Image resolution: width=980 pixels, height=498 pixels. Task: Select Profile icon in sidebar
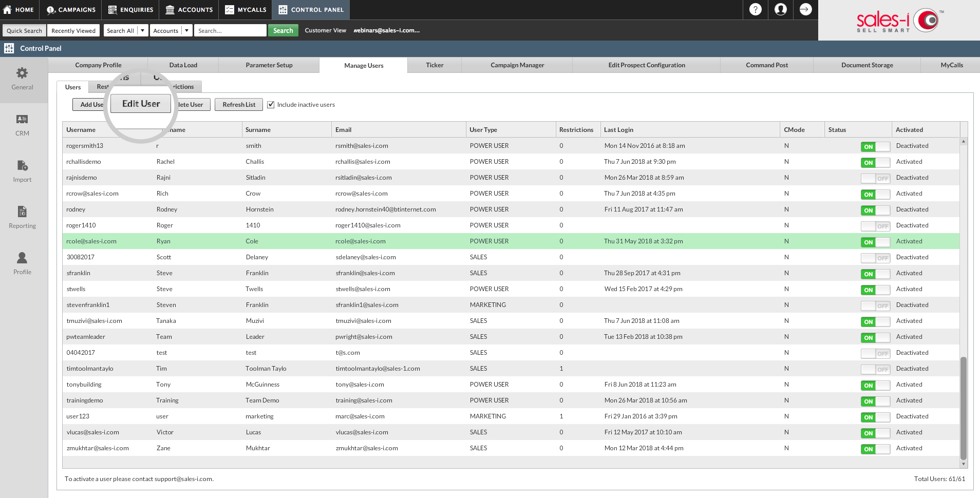point(22,258)
